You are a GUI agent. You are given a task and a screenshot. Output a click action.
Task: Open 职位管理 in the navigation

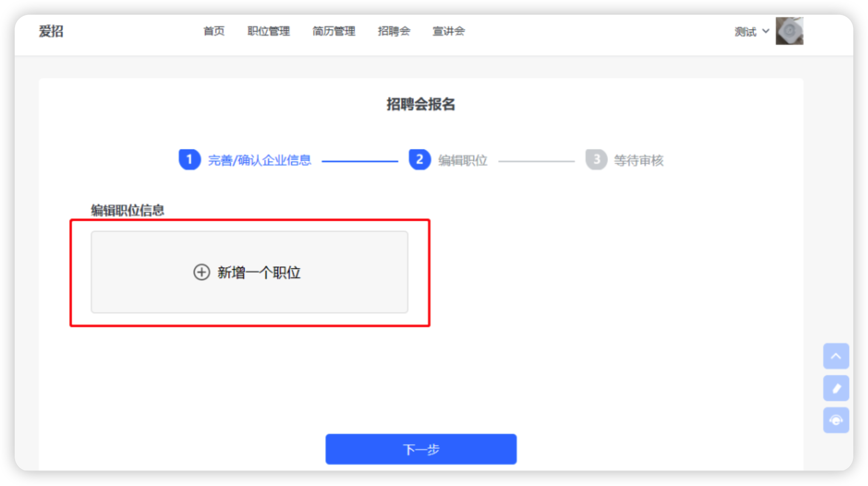[268, 31]
